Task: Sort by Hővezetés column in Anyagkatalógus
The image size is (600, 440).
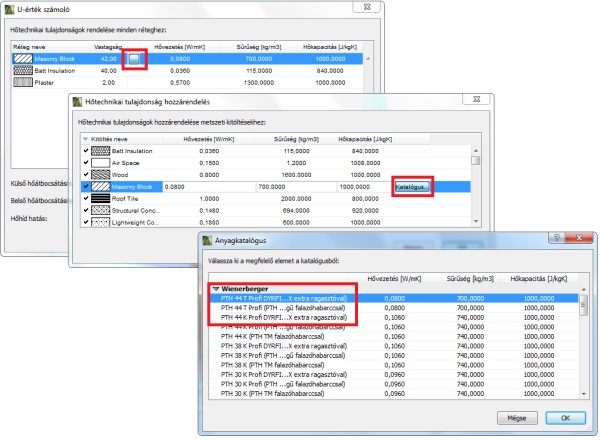Action: pyautogui.click(x=394, y=279)
